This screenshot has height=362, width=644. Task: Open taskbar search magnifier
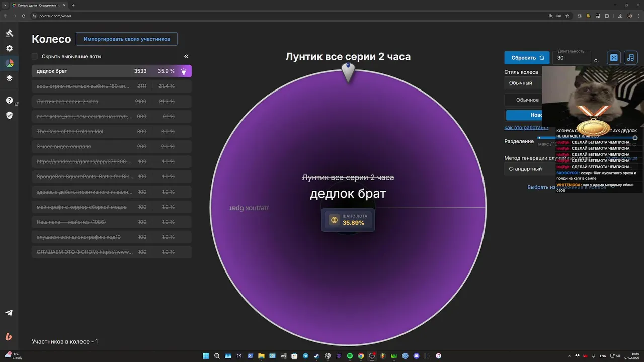click(x=217, y=356)
